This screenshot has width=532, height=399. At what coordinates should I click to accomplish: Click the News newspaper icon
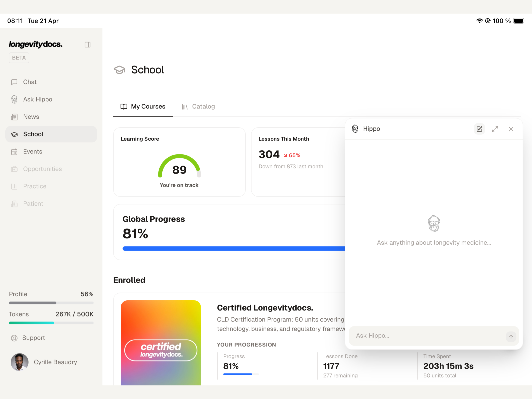pyautogui.click(x=14, y=117)
